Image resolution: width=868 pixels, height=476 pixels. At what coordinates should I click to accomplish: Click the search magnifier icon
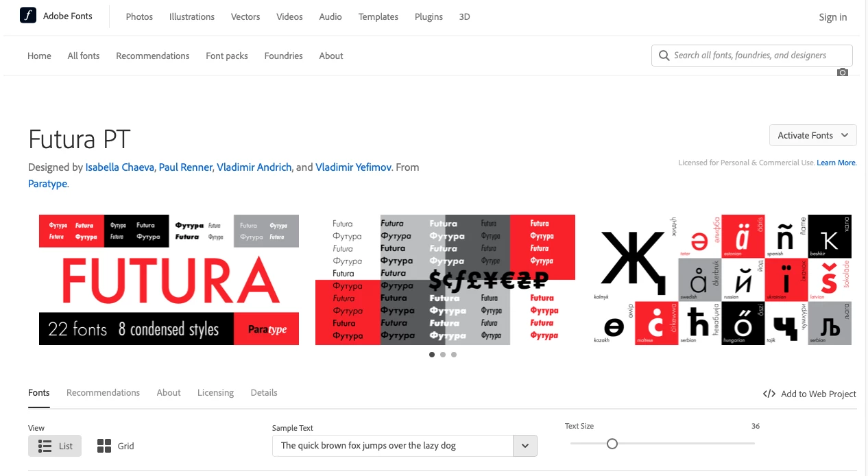pos(664,56)
